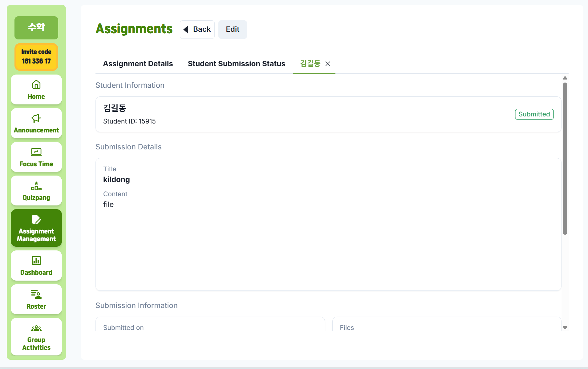Open Quizpang via the podium star icon

[x=36, y=186]
